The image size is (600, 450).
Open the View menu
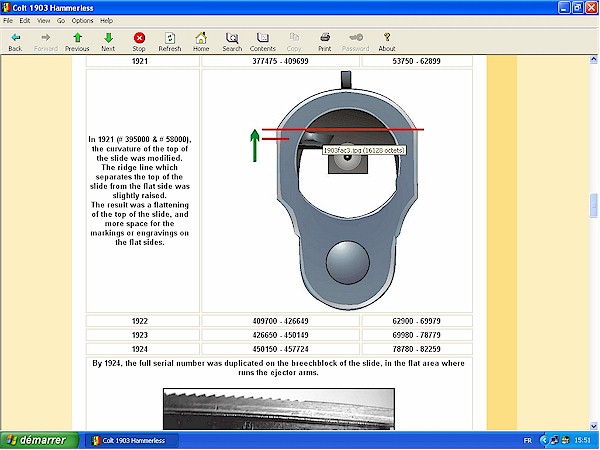click(x=44, y=21)
